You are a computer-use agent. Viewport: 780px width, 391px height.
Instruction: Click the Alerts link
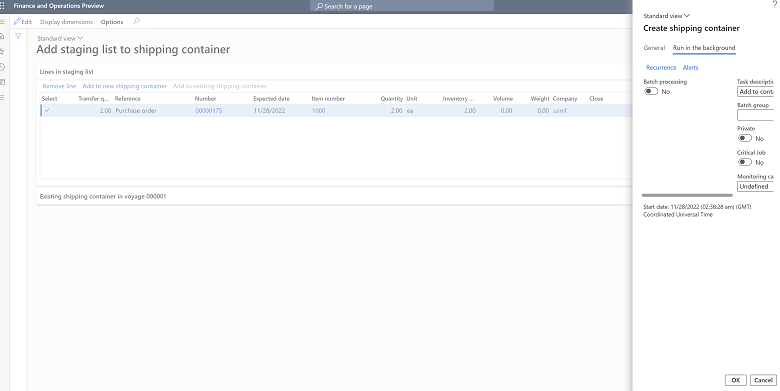pyautogui.click(x=690, y=68)
